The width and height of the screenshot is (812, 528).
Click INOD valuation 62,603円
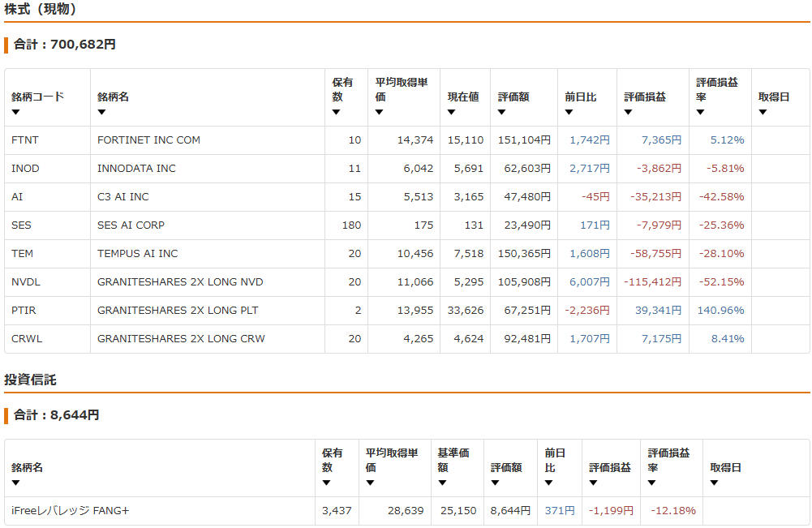527,168
